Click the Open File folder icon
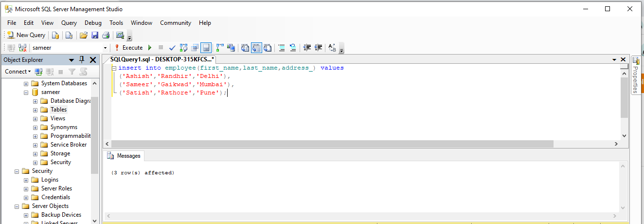This screenshot has height=224, width=644. 84,35
